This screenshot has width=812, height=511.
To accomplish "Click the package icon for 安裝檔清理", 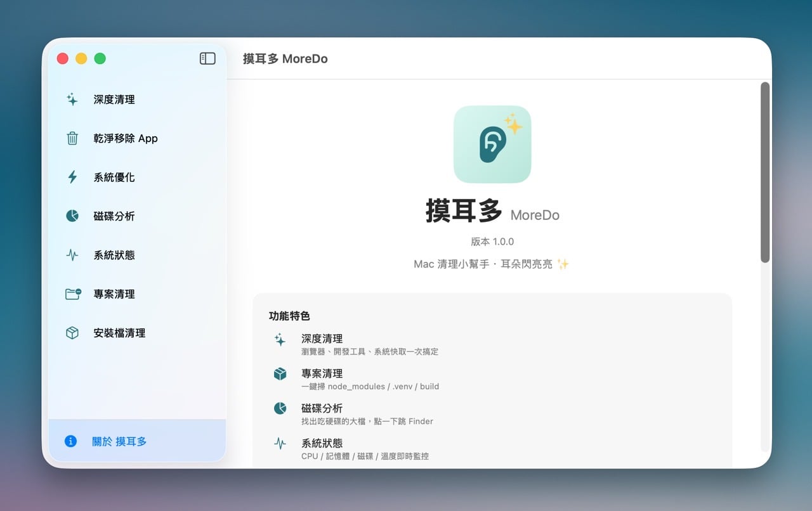I will (72, 333).
